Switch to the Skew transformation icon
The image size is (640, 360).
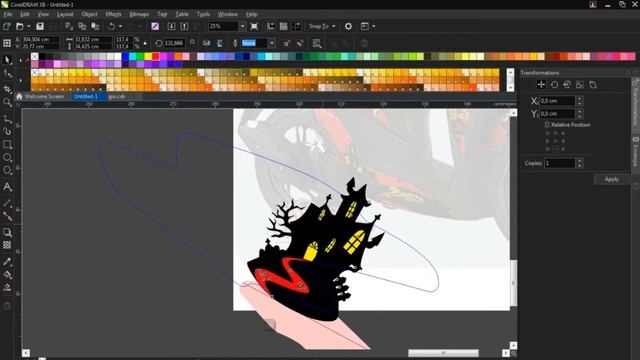point(593,84)
